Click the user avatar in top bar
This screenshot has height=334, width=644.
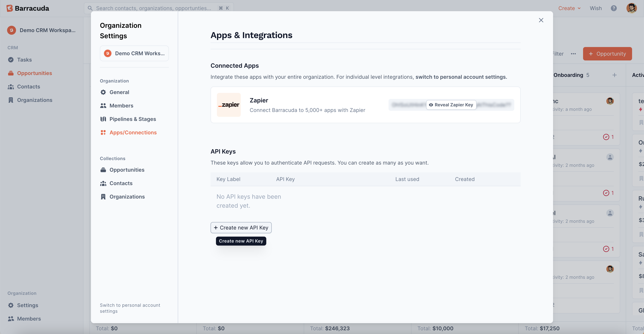click(631, 8)
